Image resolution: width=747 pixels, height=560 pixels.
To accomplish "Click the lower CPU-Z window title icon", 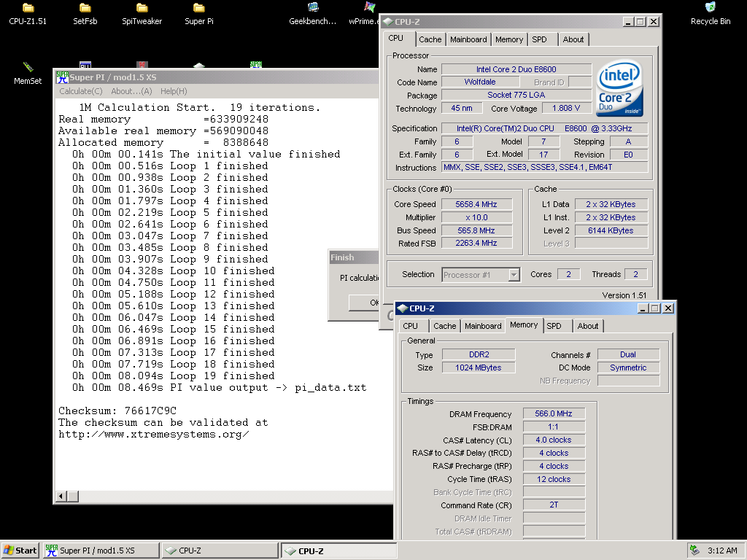I will [403, 308].
